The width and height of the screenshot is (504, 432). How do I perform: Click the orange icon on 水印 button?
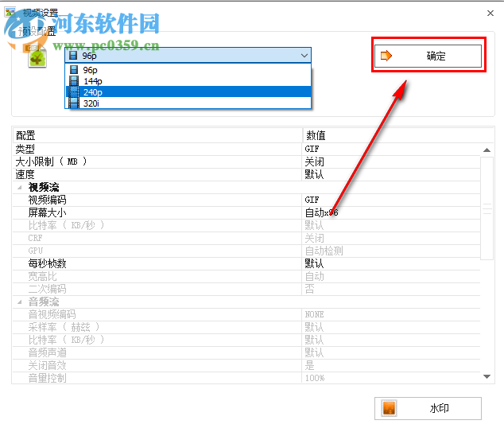(389, 408)
